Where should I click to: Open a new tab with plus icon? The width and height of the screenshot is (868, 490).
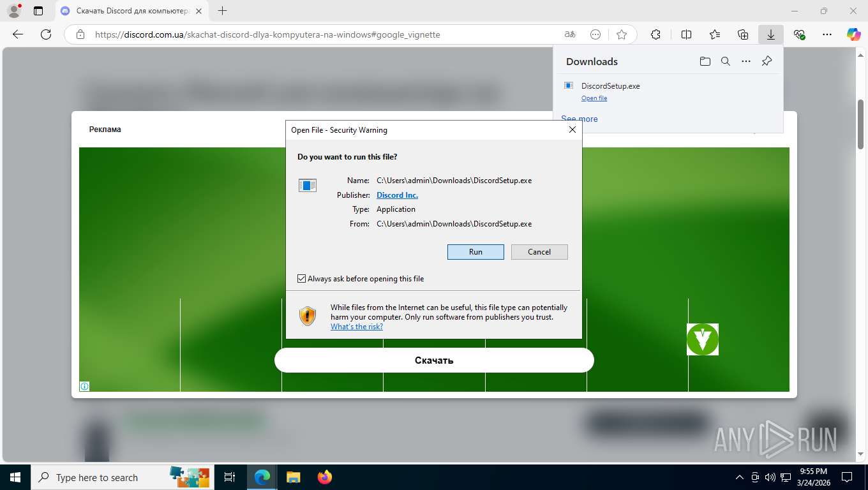coord(222,11)
